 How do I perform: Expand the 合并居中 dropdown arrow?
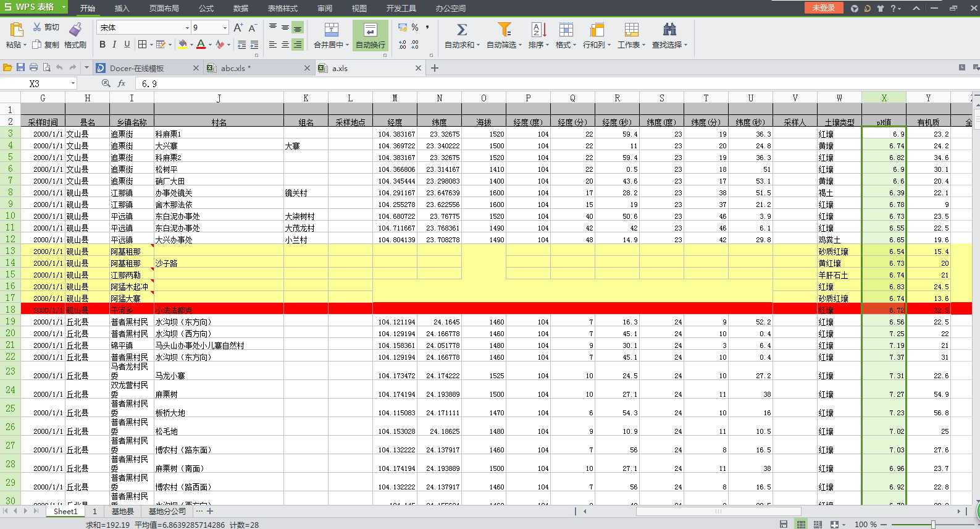pyautogui.click(x=346, y=44)
